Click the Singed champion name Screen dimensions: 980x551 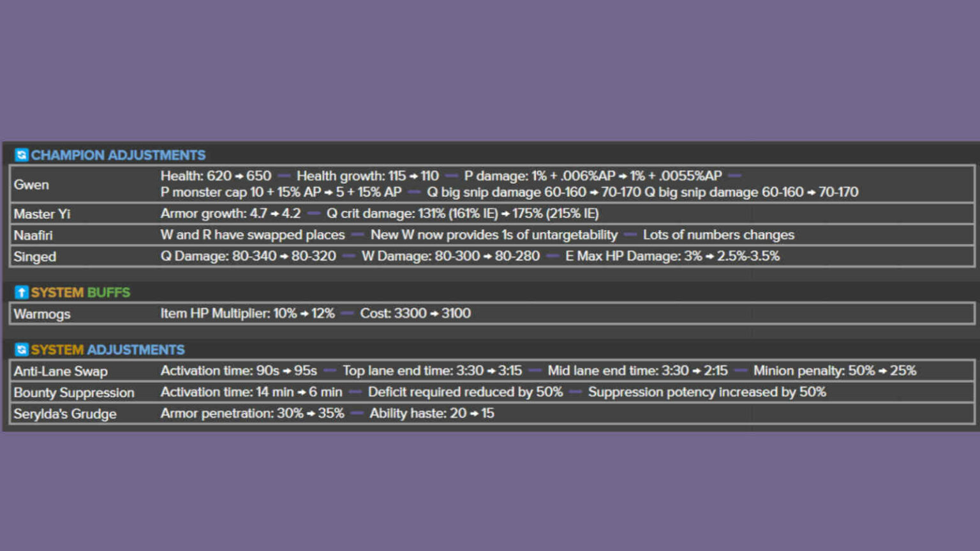35,256
